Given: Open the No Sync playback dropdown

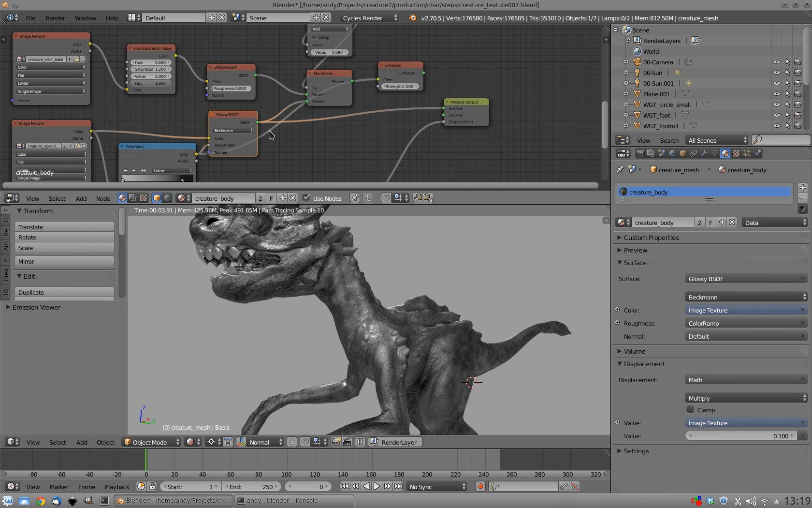Looking at the screenshot, I should click(437, 486).
